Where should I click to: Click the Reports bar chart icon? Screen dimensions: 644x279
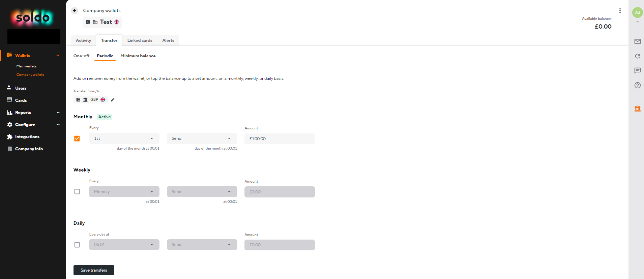(9, 113)
